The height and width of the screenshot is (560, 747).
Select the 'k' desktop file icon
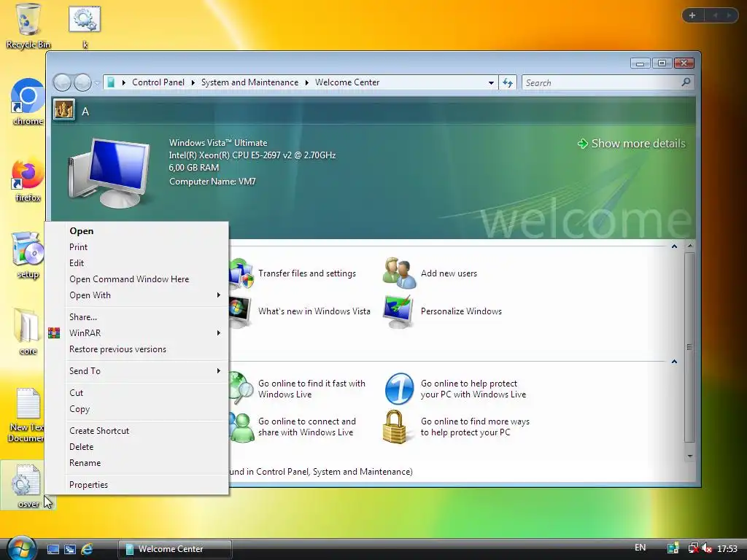pyautogui.click(x=85, y=26)
